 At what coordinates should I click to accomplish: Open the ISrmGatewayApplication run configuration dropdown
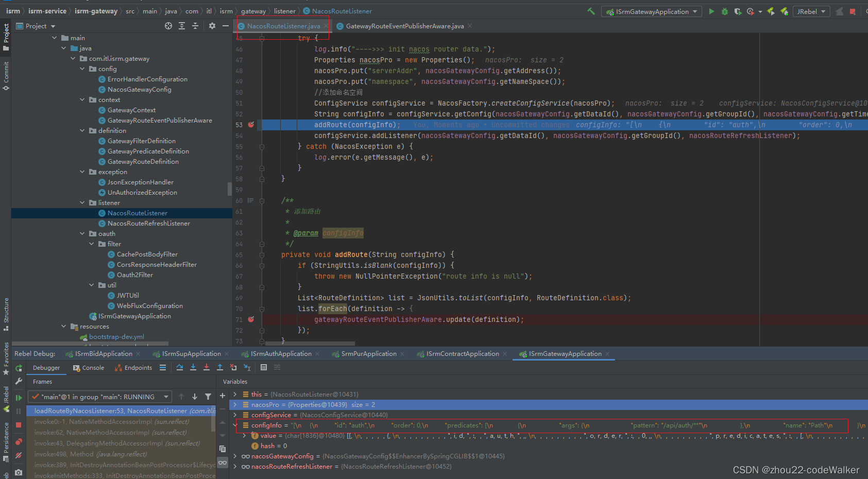pos(652,11)
